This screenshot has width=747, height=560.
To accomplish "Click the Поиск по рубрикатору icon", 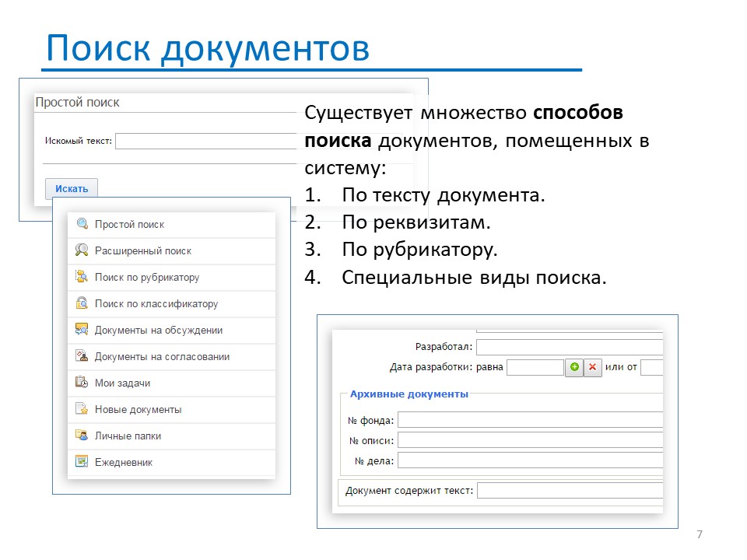I will click(x=82, y=277).
